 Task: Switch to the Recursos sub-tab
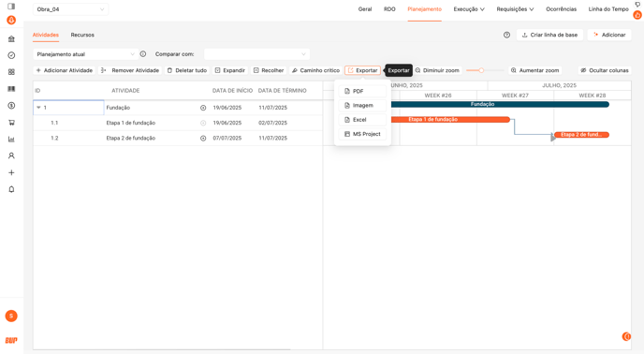click(82, 35)
